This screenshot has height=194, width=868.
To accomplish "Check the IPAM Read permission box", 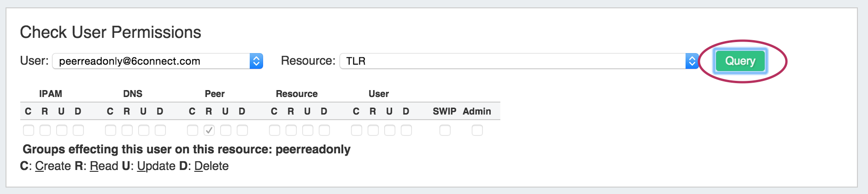I will [45, 130].
